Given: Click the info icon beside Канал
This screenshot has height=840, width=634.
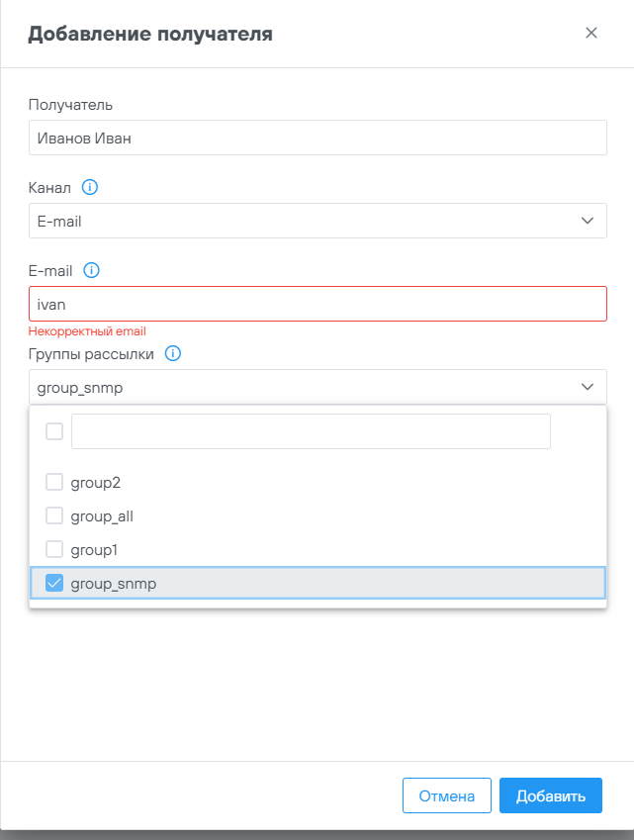Looking at the screenshot, I should point(90,187).
